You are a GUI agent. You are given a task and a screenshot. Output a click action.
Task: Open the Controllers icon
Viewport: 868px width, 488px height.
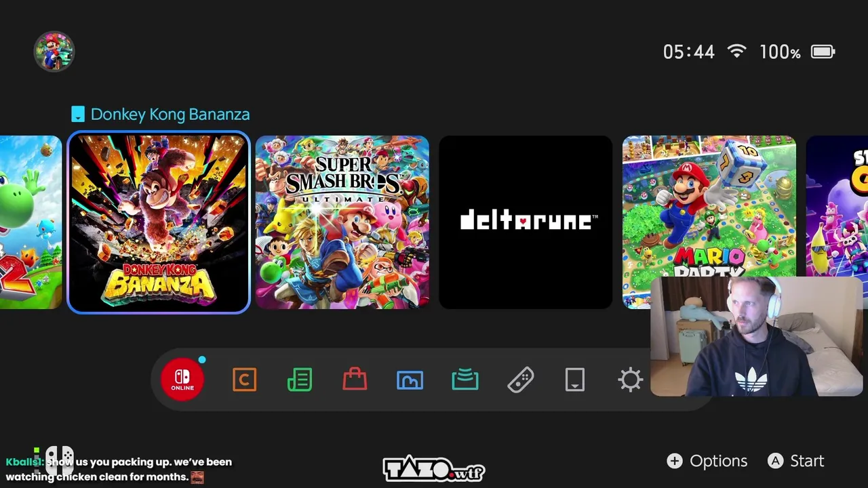520,380
